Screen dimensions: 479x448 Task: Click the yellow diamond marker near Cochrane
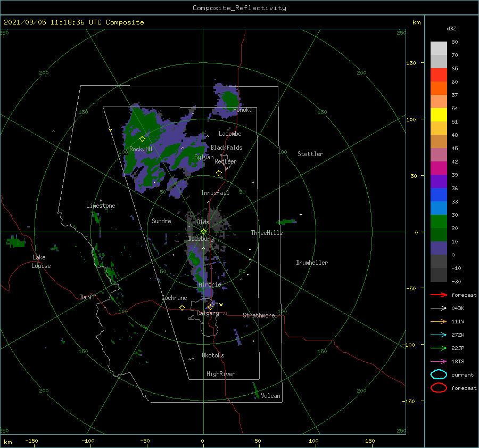[x=183, y=308]
